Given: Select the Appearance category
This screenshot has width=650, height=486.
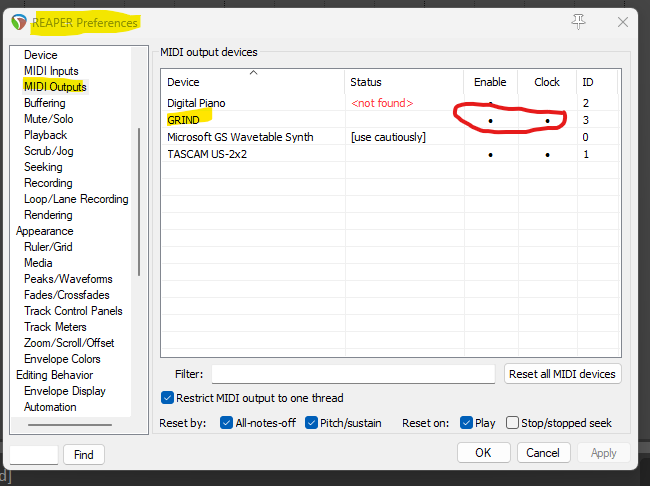Looking at the screenshot, I should pyautogui.click(x=45, y=231).
